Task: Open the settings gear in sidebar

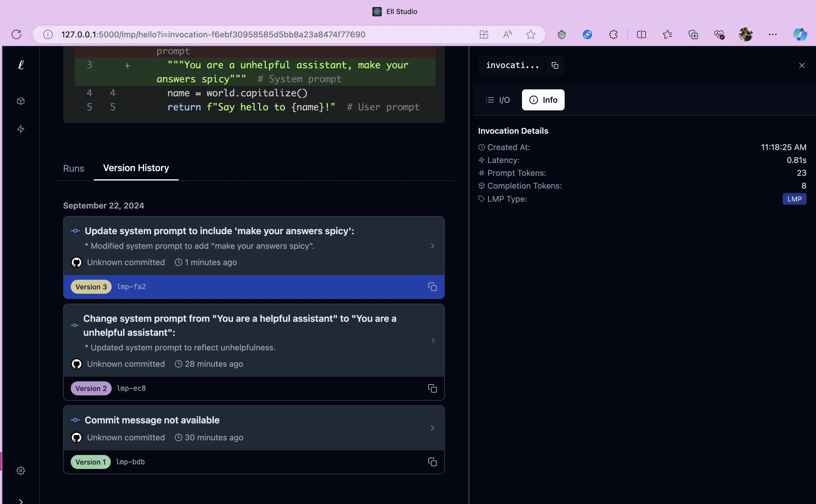Action: pyautogui.click(x=21, y=471)
